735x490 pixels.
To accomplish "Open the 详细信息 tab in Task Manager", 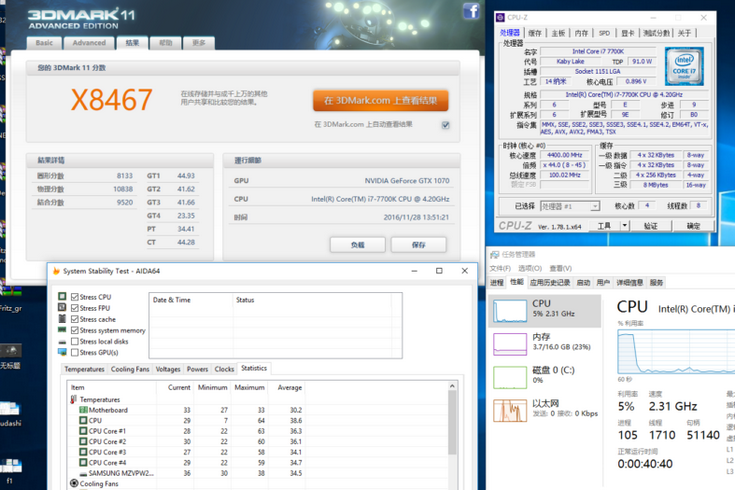I will (630, 282).
